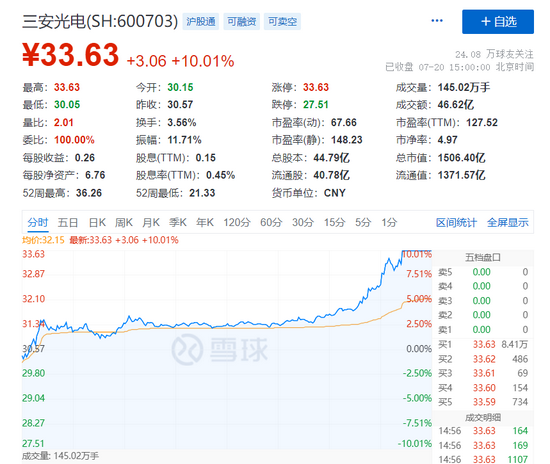Select the 买5 row priced 33.59
Screen dimensions: 550x464
(x=483, y=402)
